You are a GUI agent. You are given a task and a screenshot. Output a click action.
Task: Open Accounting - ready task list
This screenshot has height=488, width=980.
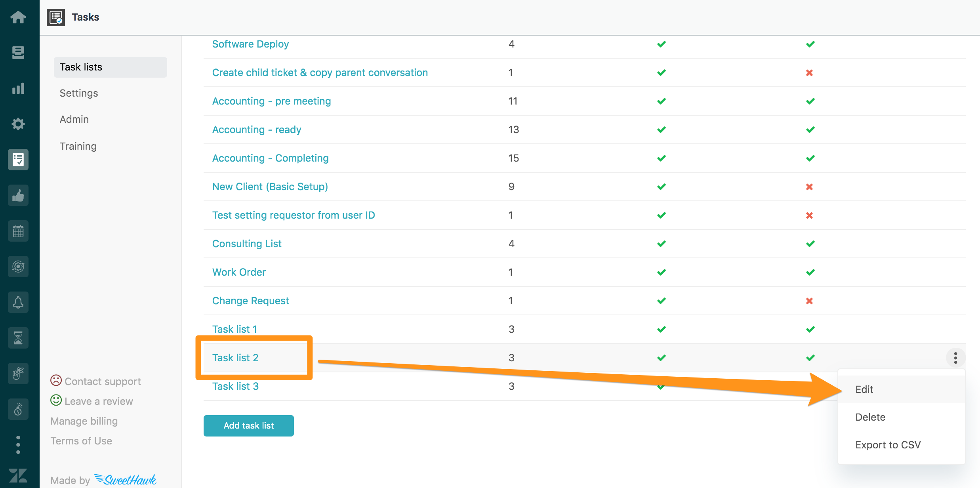257,130
